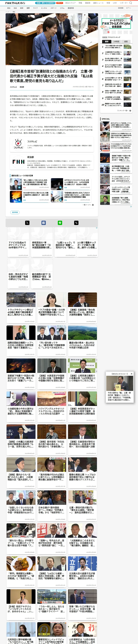
Task: Share article on X (Twitter)
Action: [27, 223]
